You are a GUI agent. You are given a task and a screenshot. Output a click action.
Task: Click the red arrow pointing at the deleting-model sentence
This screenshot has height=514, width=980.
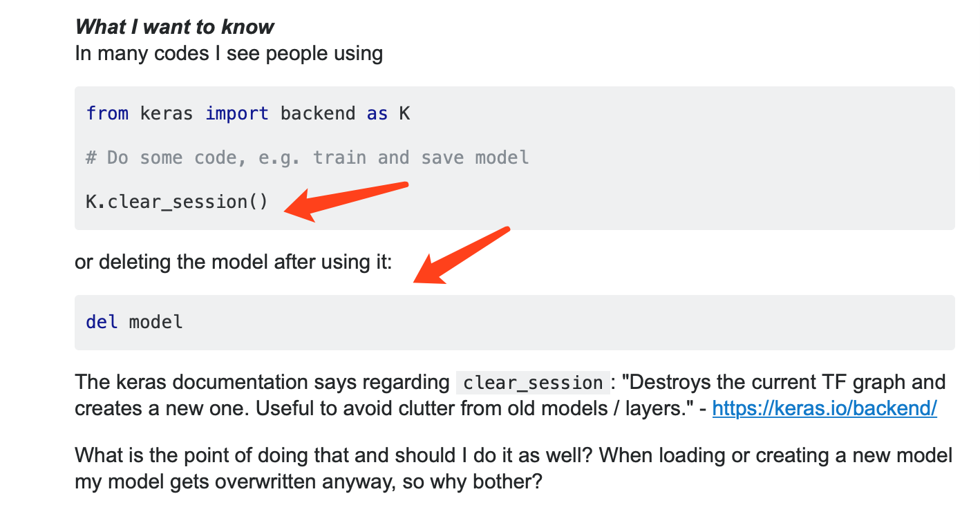point(460,256)
